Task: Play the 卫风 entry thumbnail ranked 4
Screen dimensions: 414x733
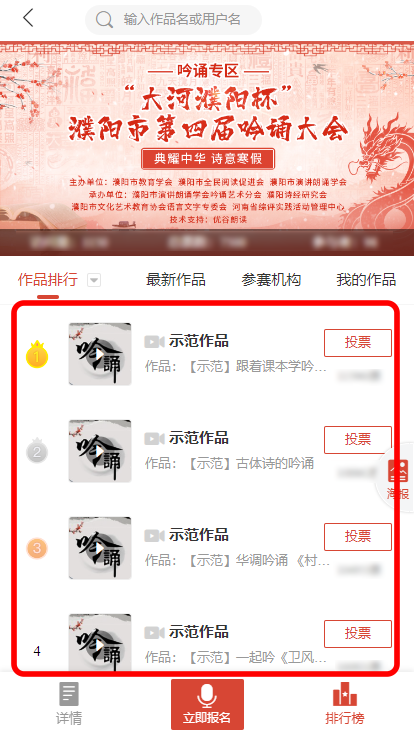Action: point(100,643)
